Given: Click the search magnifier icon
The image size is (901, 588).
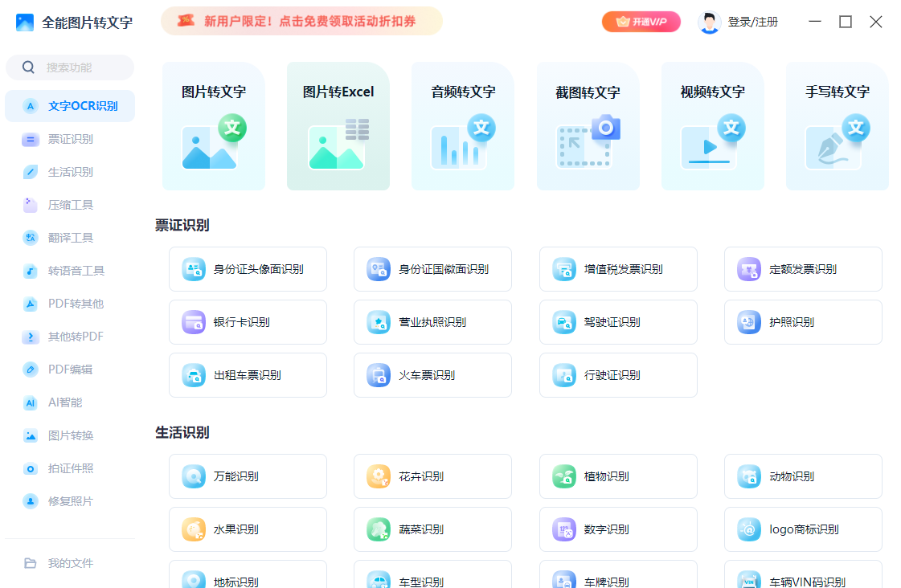Looking at the screenshot, I should 28,67.
